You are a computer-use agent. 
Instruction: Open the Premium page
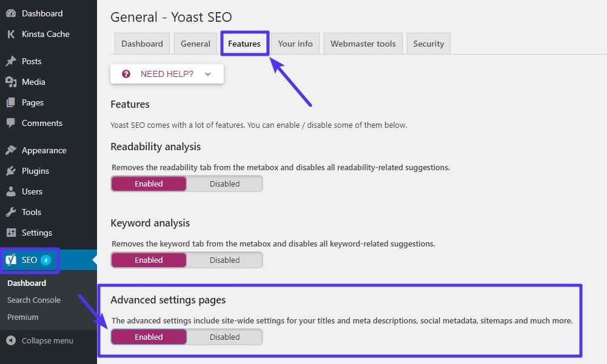click(22, 317)
